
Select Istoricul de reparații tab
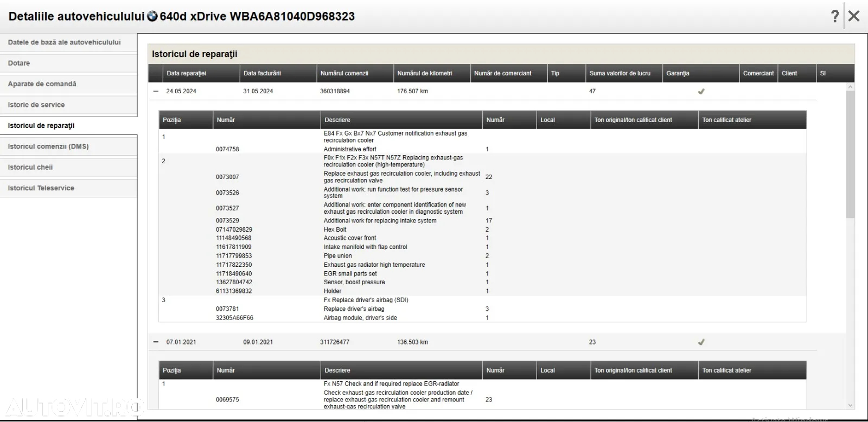(x=68, y=126)
